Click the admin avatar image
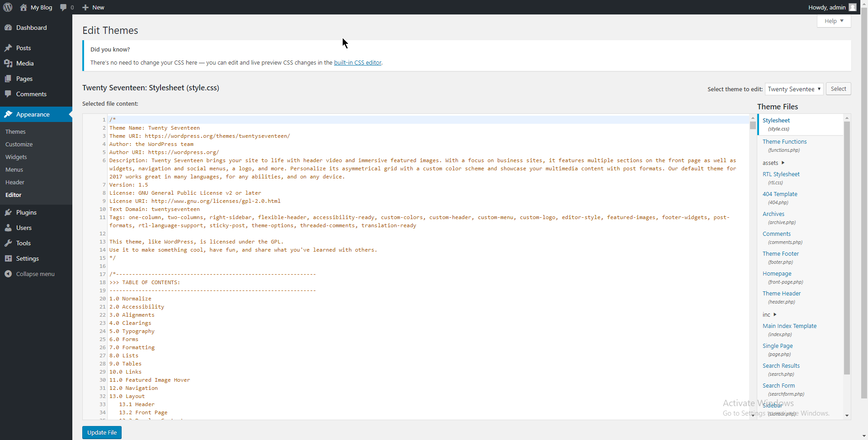This screenshot has width=868, height=440. (x=853, y=7)
